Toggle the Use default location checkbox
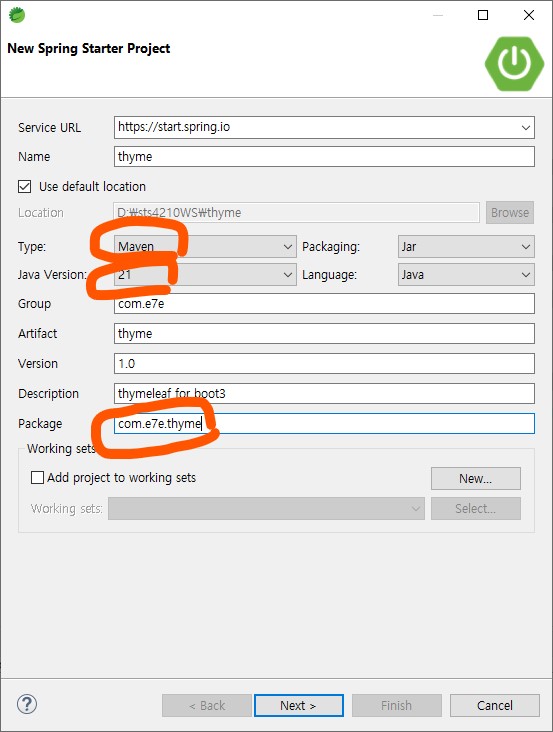The image size is (553, 732). 25,187
